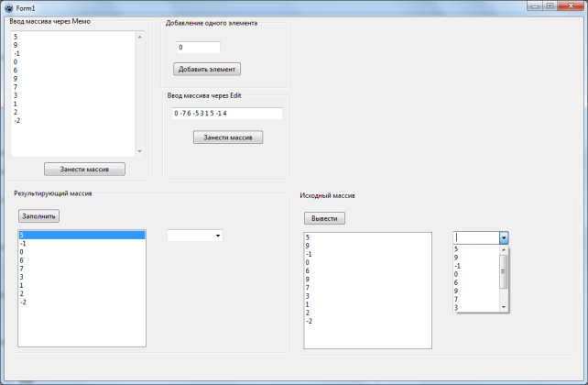Choose 7 in the open combo dropdown list
588x385 pixels.
[x=476, y=299]
